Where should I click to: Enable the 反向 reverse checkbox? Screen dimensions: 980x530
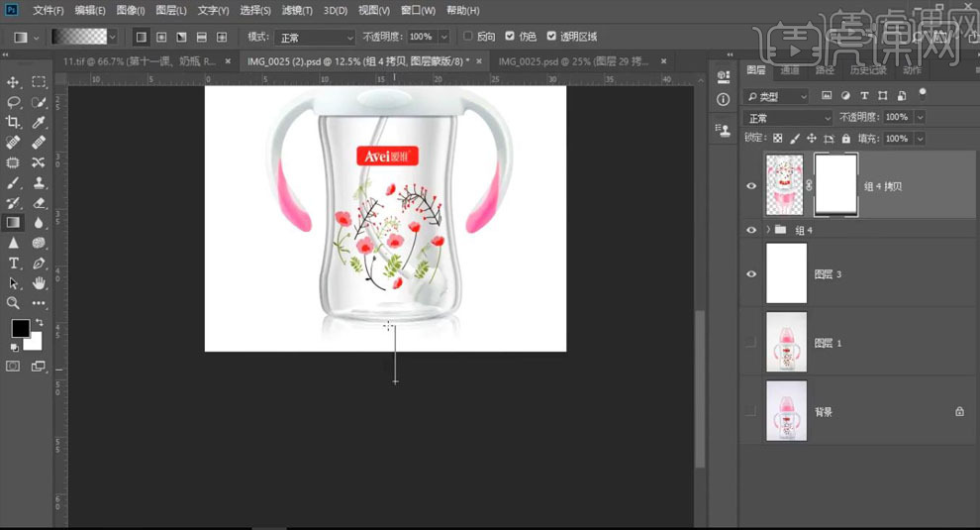pos(468,37)
